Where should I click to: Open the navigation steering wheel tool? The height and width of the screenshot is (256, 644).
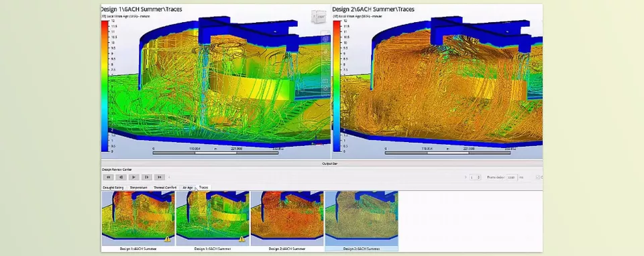pos(325,39)
